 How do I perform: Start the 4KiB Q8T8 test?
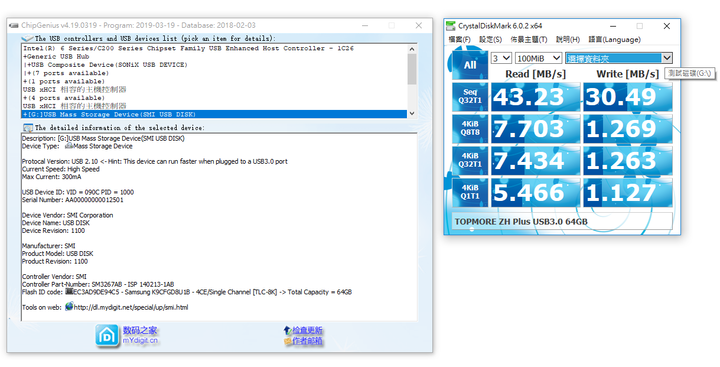coord(470,128)
